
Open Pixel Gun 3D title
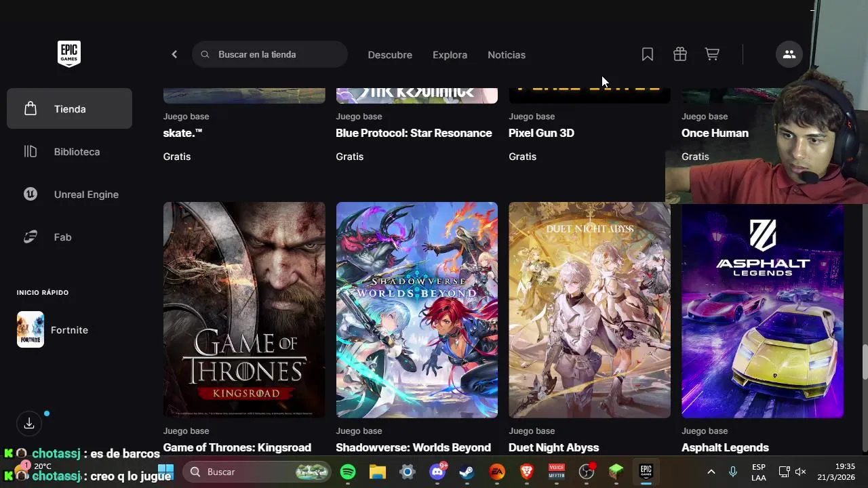tap(541, 133)
